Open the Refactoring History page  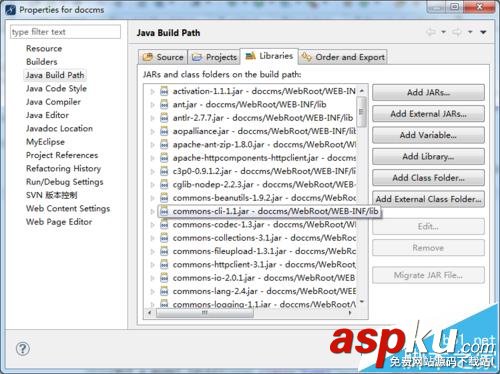[x=63, y=168]
